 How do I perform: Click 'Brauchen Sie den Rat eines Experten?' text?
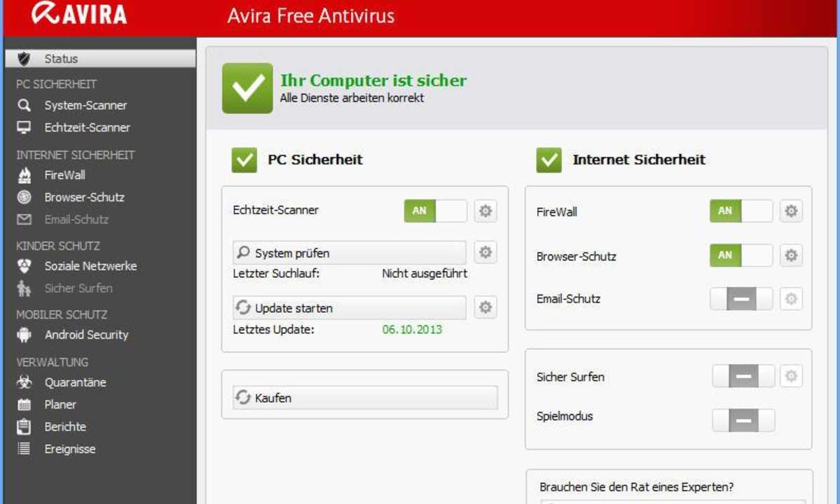click(636, 487)
